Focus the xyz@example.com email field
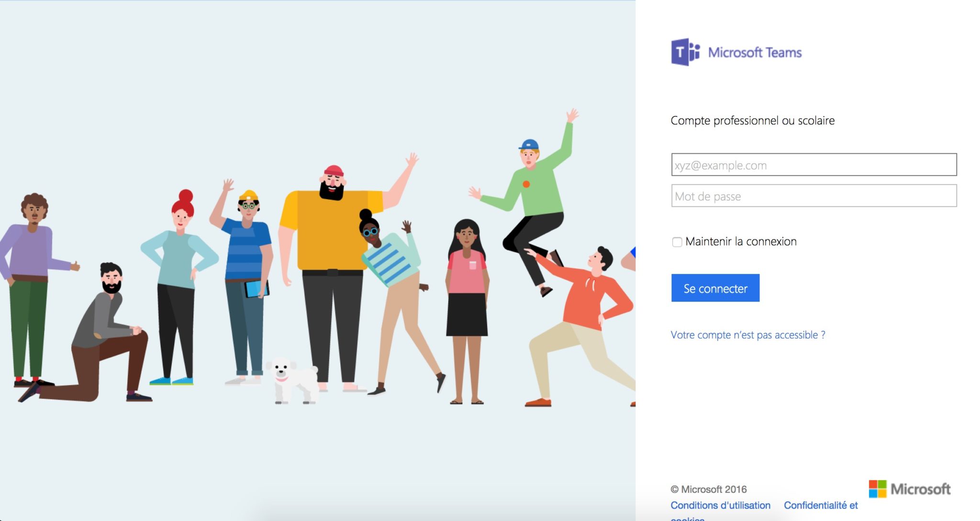The image size is (980, 521). click(813, 165)
